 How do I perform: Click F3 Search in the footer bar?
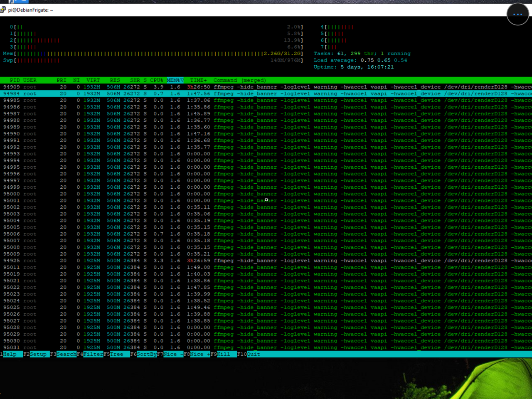pyautogui.click(x=63, y=355)
